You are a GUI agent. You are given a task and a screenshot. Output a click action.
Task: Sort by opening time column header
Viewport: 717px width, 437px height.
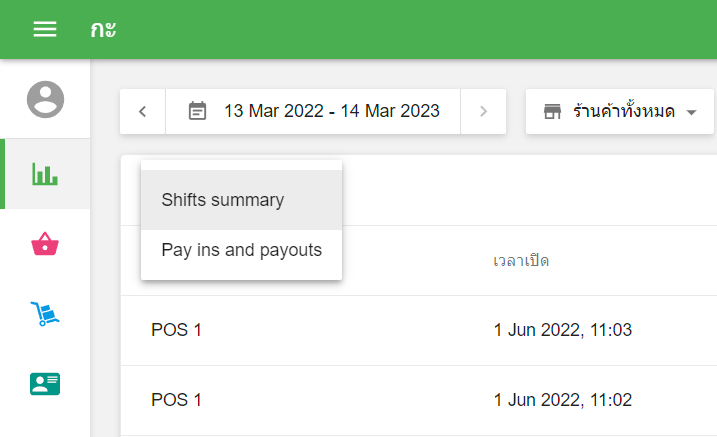(x=521, y=261)
